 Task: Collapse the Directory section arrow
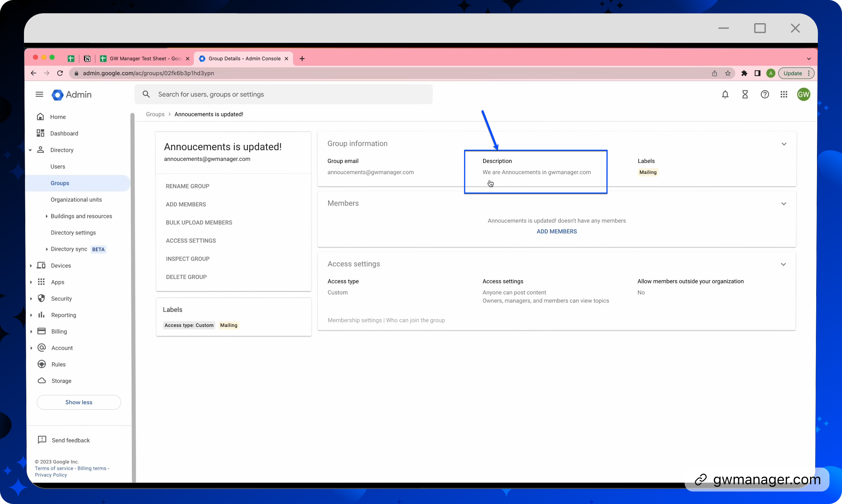point(30,150)
